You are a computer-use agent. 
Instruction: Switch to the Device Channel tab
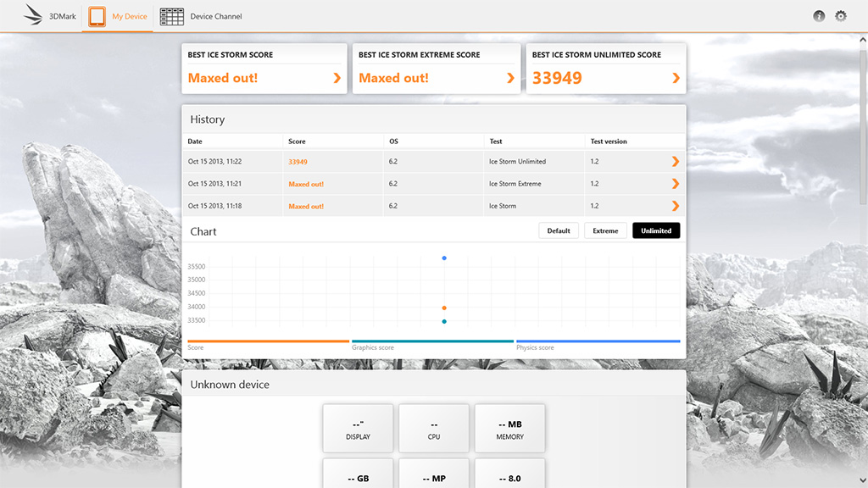click(x=200, y=16)
